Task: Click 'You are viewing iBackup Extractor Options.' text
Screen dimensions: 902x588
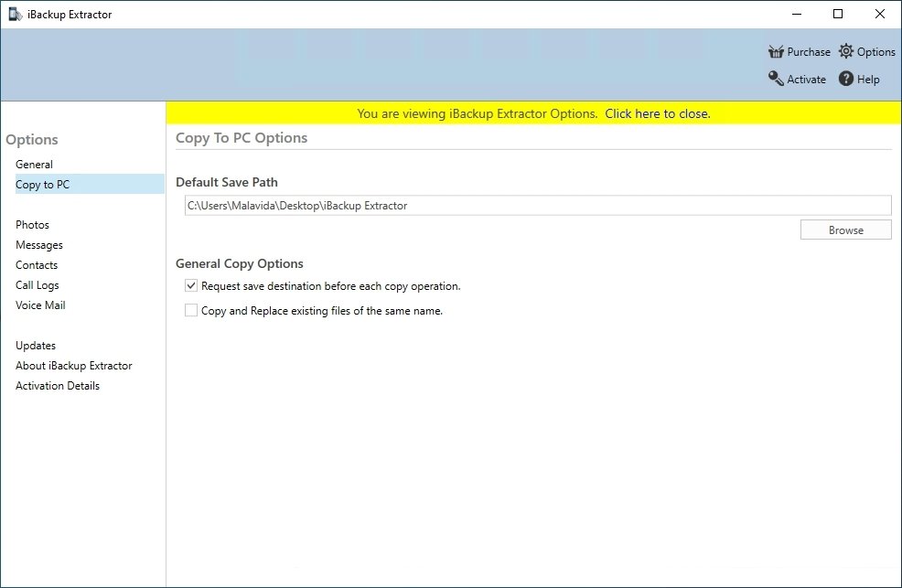Action: 477,113
